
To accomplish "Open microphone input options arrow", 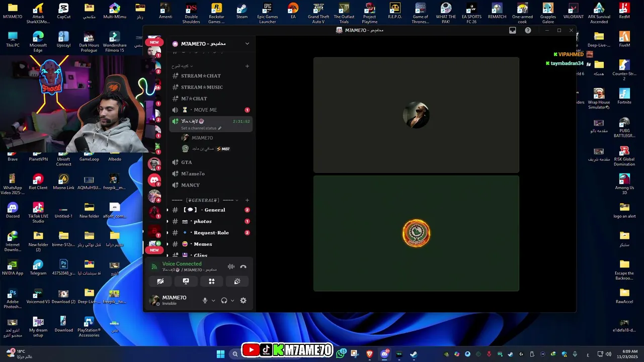I will tap(213, 301).
